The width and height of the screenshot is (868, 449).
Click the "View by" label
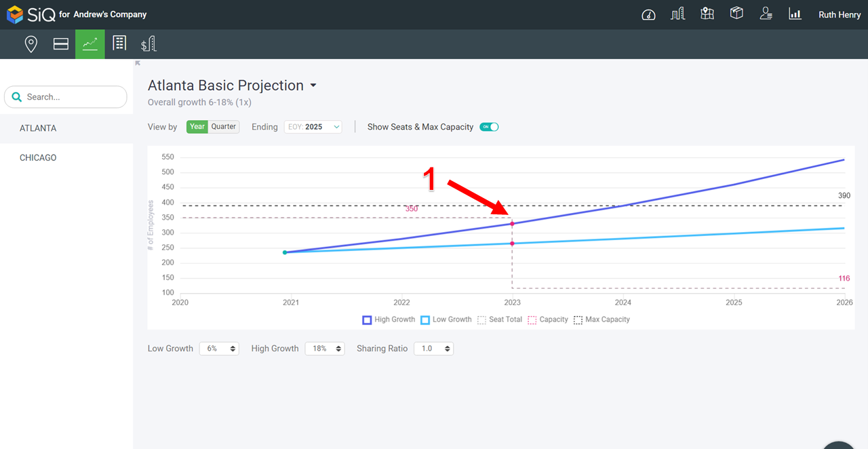pos(163,127)
